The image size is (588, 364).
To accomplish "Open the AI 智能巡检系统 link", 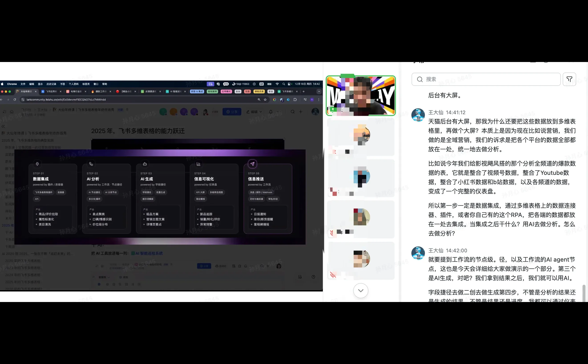I will tap(149, 253).
